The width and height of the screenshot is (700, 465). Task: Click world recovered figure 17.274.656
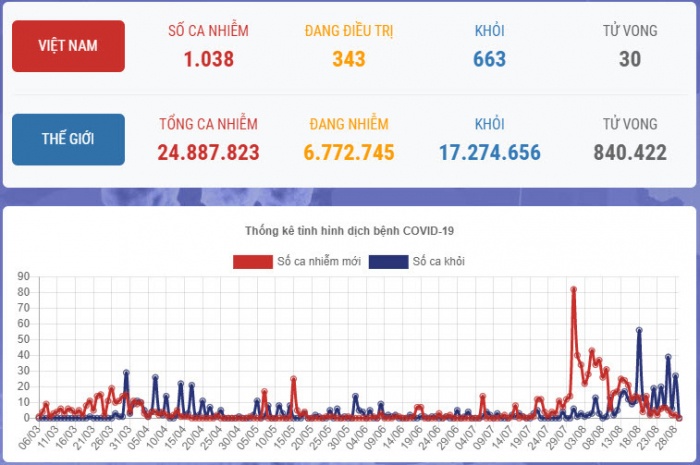(489, 153)
